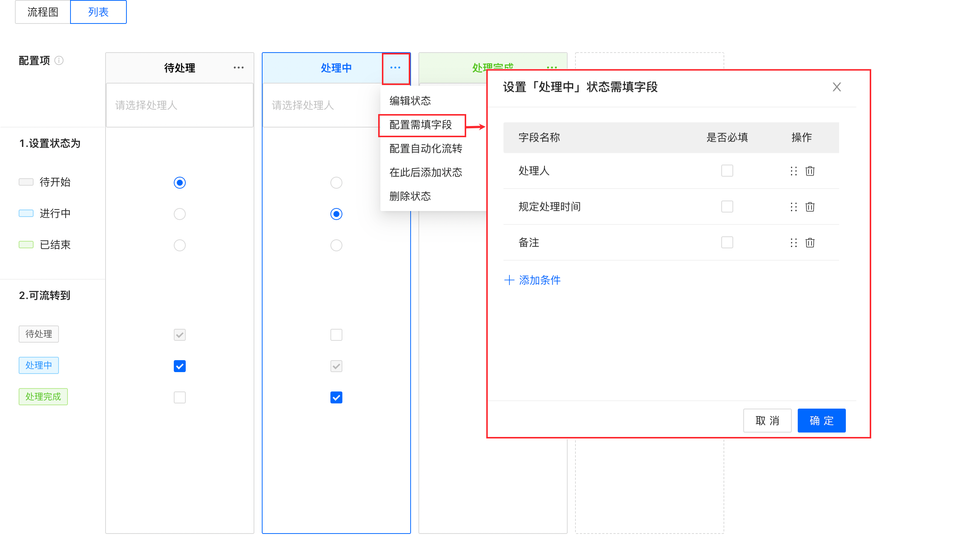Image resolution: width=954 pixels, height=560 pixels.
Task: Click trash icon for 备注 row
Action: pyautogui.click(x=810, y=243)
